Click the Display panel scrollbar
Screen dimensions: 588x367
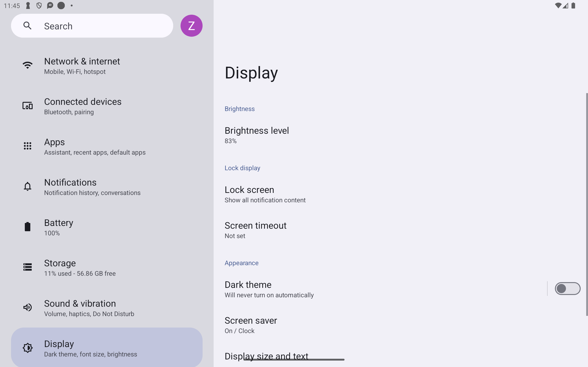(x=587, y=204)
